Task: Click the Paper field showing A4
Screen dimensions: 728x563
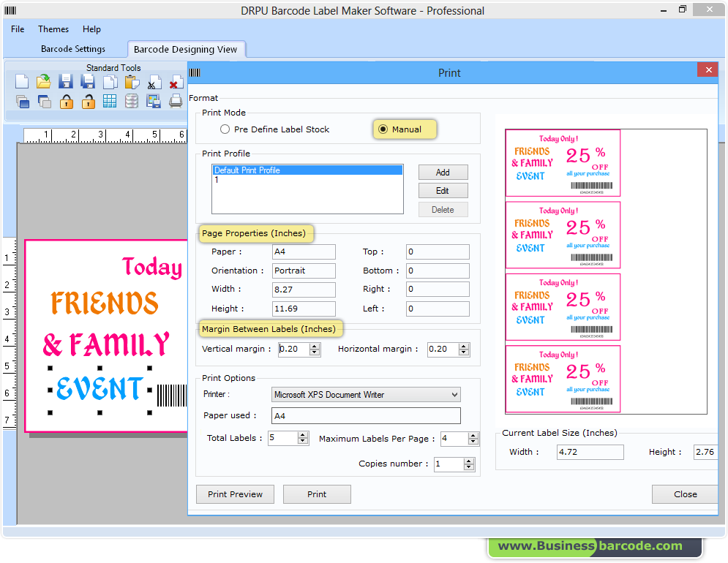Action: 304,252
